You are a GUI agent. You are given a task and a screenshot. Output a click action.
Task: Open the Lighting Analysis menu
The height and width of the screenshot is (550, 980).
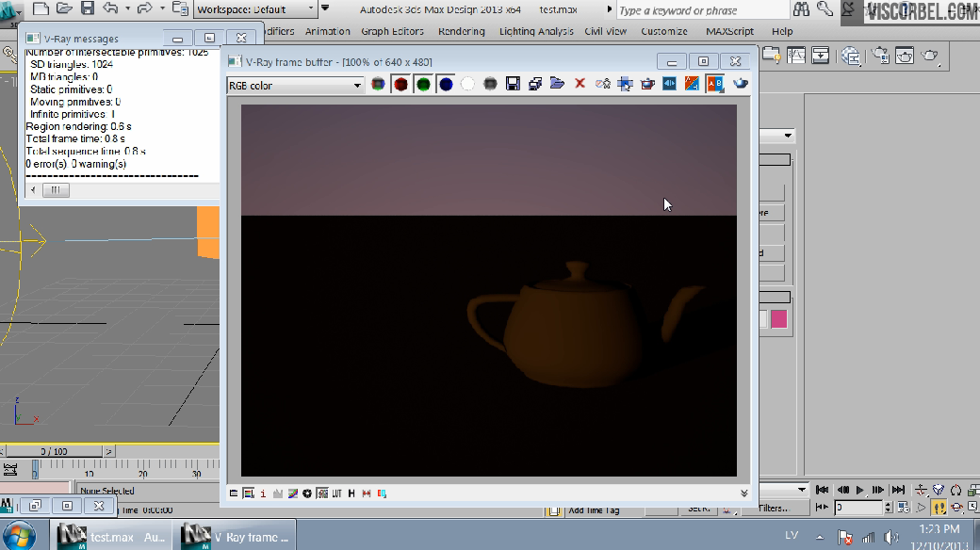point(536,31)
